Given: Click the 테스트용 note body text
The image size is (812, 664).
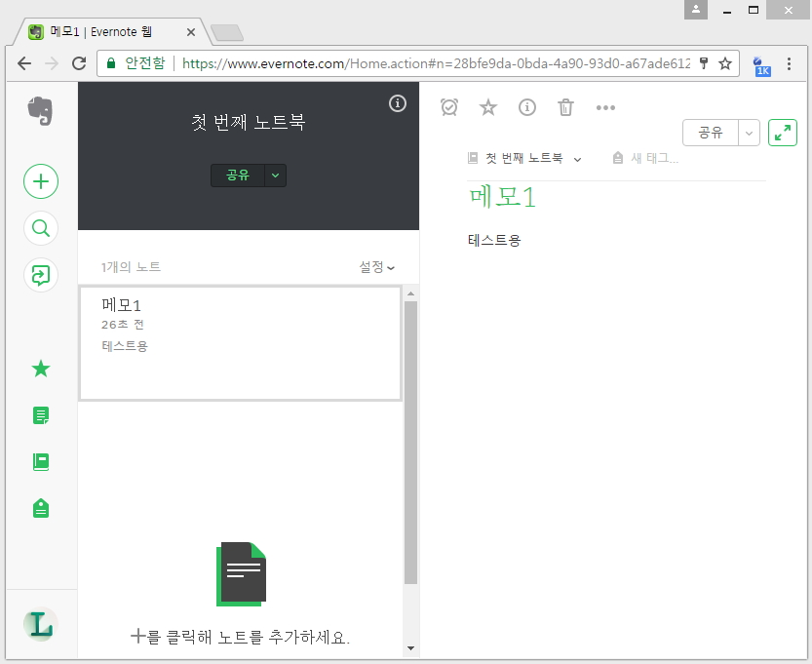Looking at the screenshot, I should pos(494,240).
